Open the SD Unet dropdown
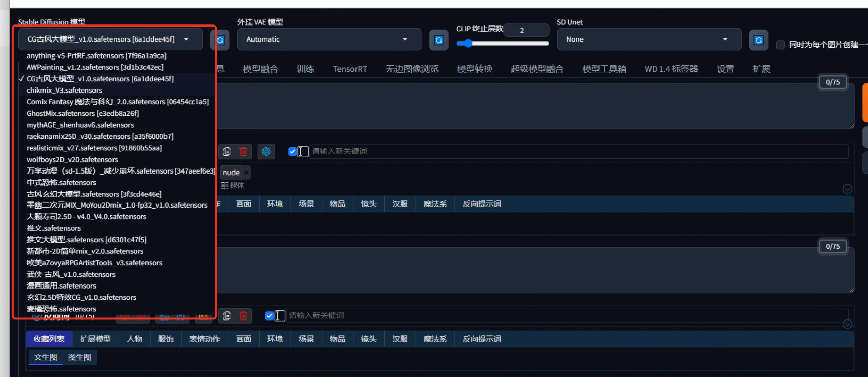868x377 pixels. click(x=649, y=39)
